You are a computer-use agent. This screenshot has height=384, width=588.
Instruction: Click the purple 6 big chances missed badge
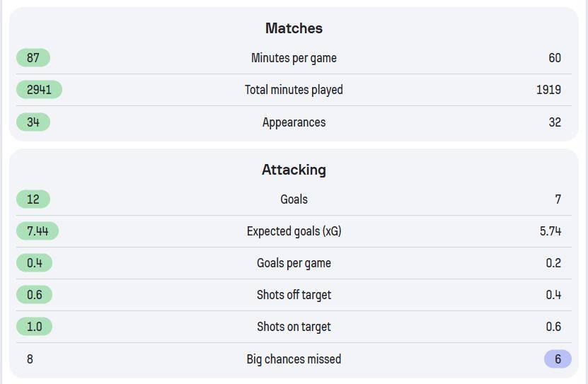coord(558,359)
